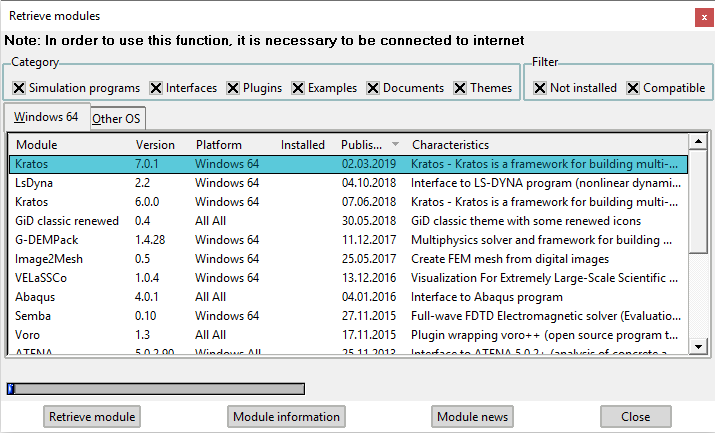
Task: Click the Retrieve module button
Action: click(92, 417)
